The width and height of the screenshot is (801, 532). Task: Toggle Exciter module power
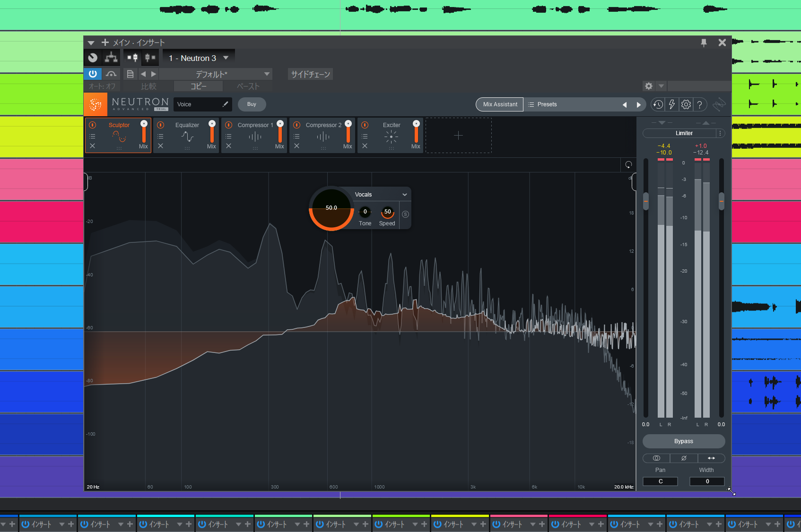tap(365, 125)
